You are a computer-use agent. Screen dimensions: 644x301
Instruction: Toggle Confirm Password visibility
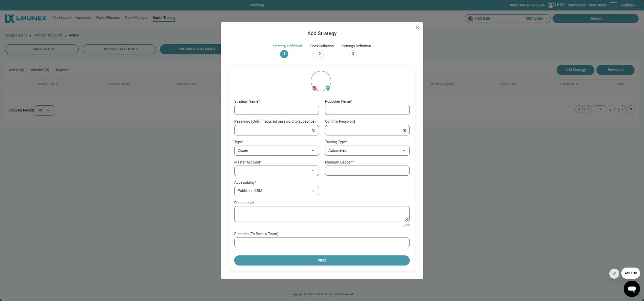point(404,130)
